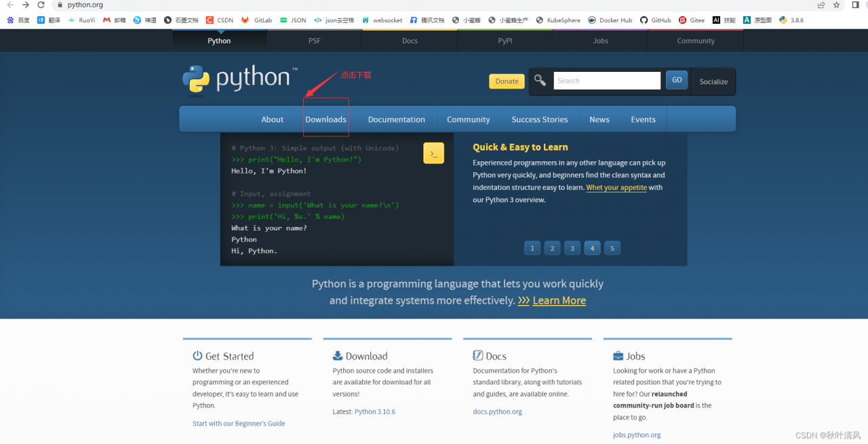This screenshot has width=868, height=444.
Task: Open the 腾讯文档 bookmark
Action: (x=427, y=20)
